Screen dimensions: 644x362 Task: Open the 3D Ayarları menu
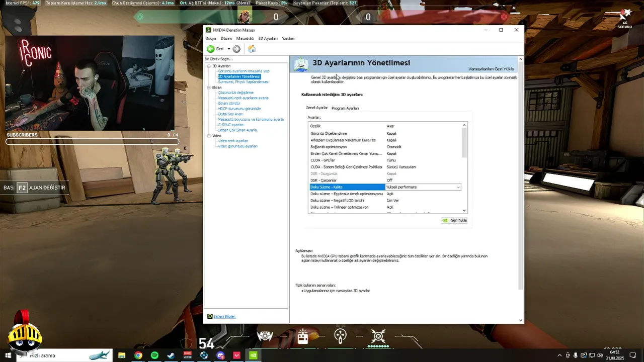click(268, 39)
